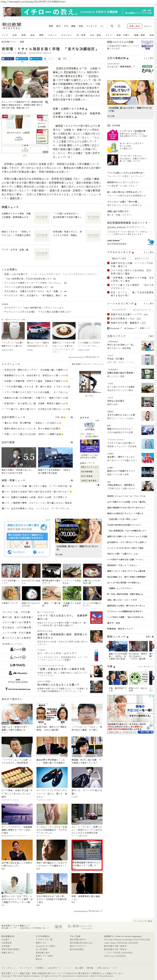The height and width of the screenshot is (980, 157).
Task: Open the search magnifier icon in header
Action: tap(112, 26)
